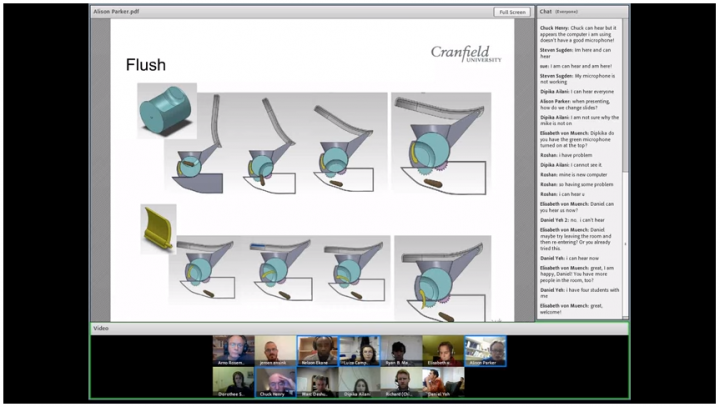Open Arno Rosemarin's video thumbnail

(233, 350)
